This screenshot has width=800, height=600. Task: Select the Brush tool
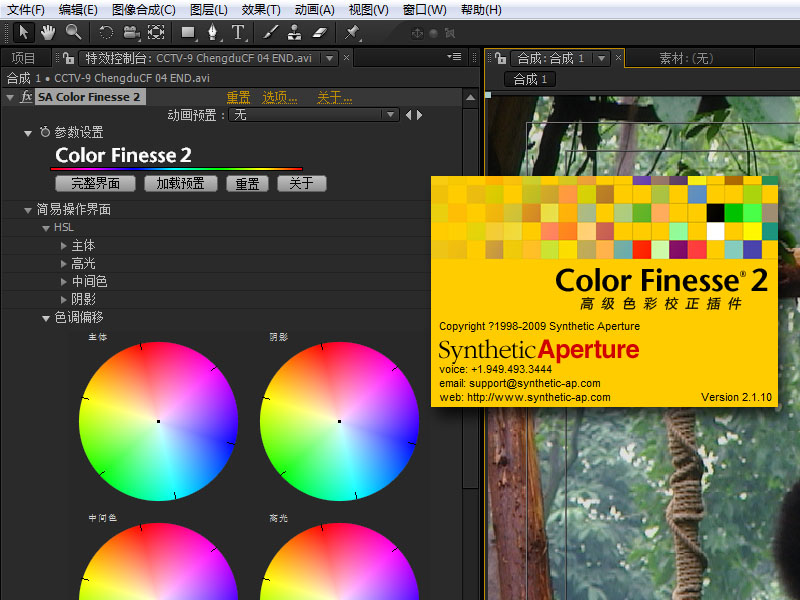click(270, 33)
